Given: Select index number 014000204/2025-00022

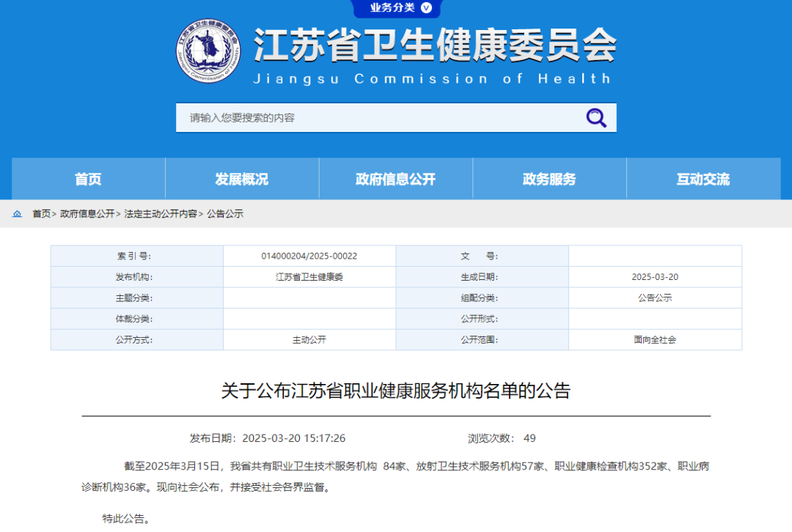Looking at the screenshot, I should pos(309,256).
